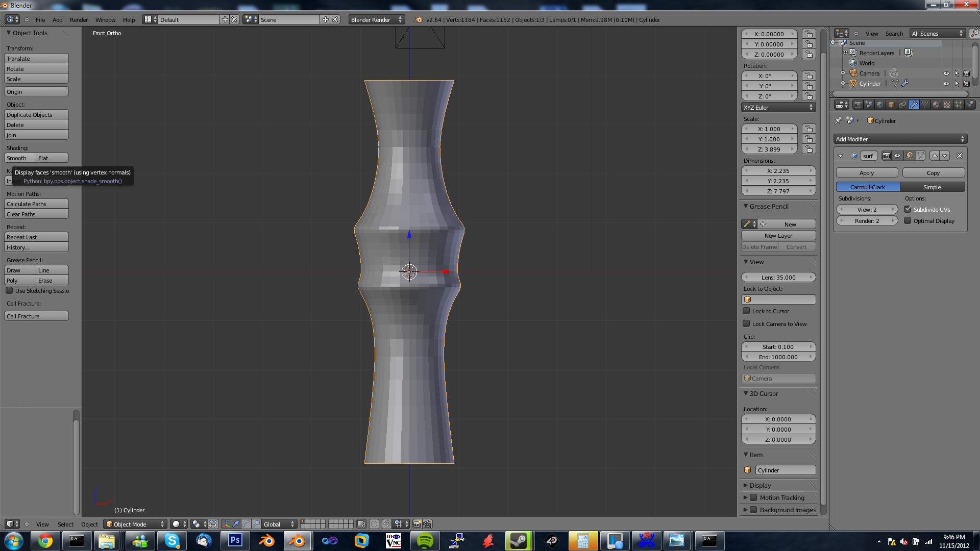Move surf modifier down in stack
980x551 pixels.
[945, 156]
